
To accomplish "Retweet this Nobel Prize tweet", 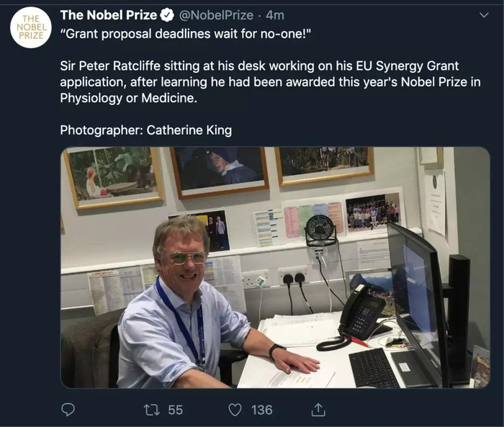I will click(151, 410).
